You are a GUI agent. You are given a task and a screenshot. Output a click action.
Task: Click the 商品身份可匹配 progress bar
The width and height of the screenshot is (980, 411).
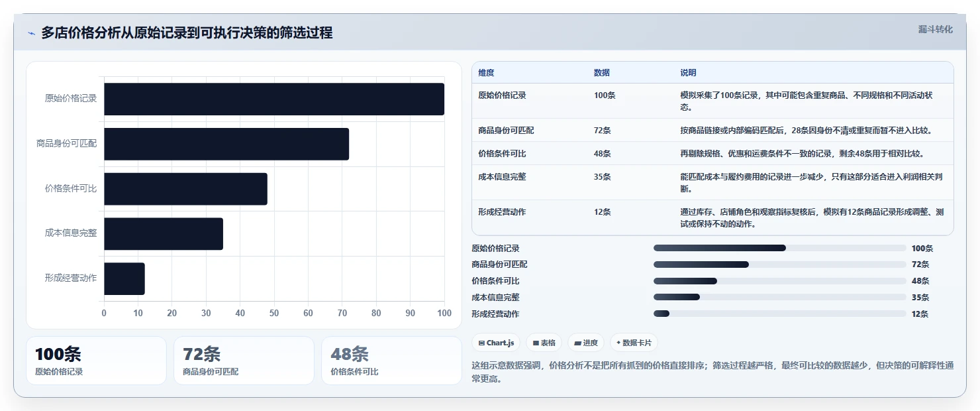click(x=780, y=264)
